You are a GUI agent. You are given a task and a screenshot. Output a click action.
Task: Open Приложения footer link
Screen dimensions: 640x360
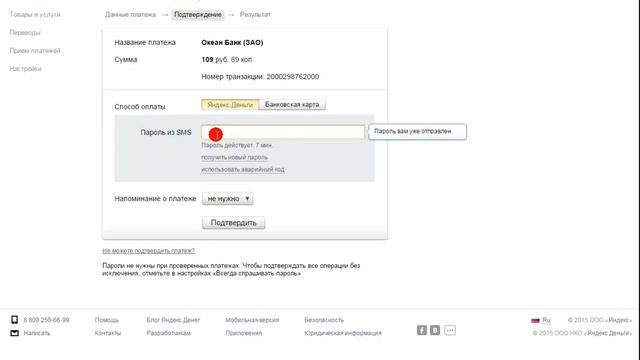click(244, 333)
